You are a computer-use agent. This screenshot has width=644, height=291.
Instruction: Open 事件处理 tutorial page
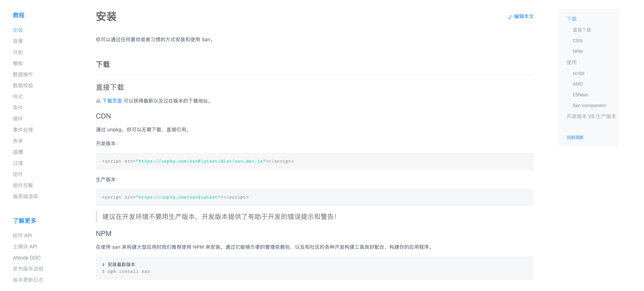[23, 130]
